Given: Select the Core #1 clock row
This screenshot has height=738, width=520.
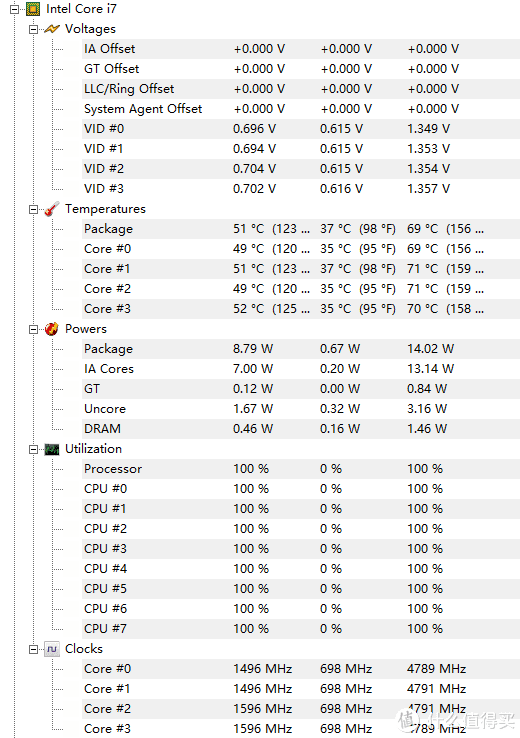Looking at the screenshot, I should 301,689.
